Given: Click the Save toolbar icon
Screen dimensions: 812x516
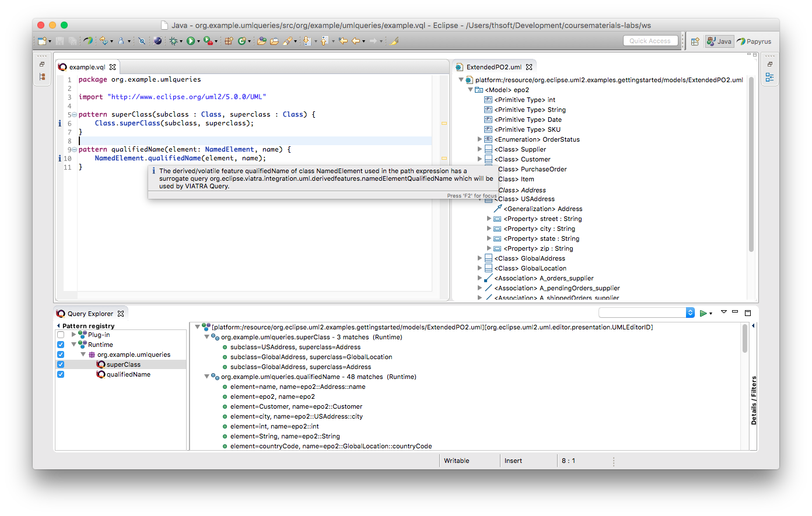Looking at the screenshot, I should (x=60, y=41).
